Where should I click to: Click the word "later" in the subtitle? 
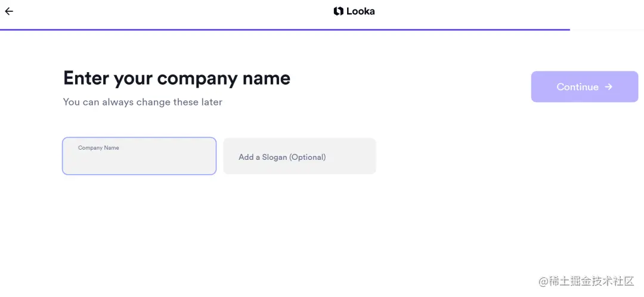[x=212, y=102]
